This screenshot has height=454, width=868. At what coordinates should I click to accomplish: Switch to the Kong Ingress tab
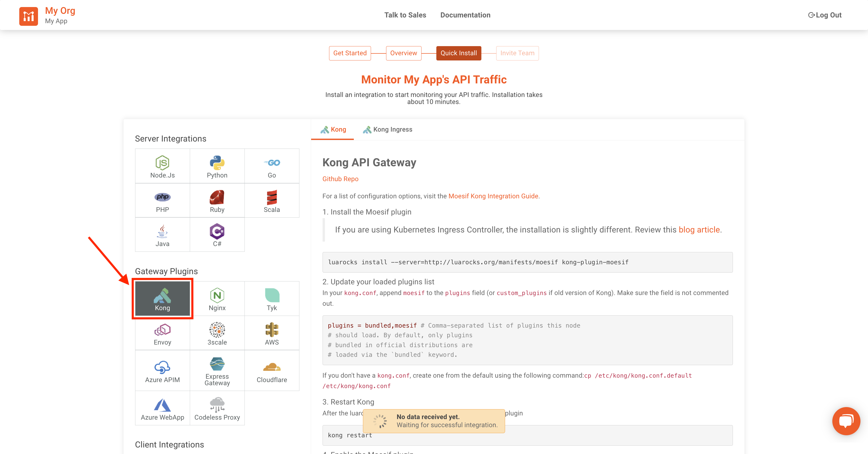(x=387, y=130)
